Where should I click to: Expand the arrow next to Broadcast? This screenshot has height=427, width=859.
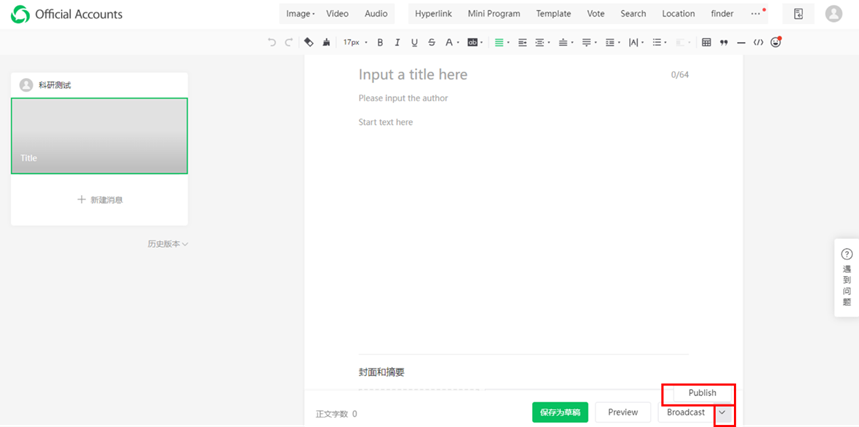[x=725, y=412]
